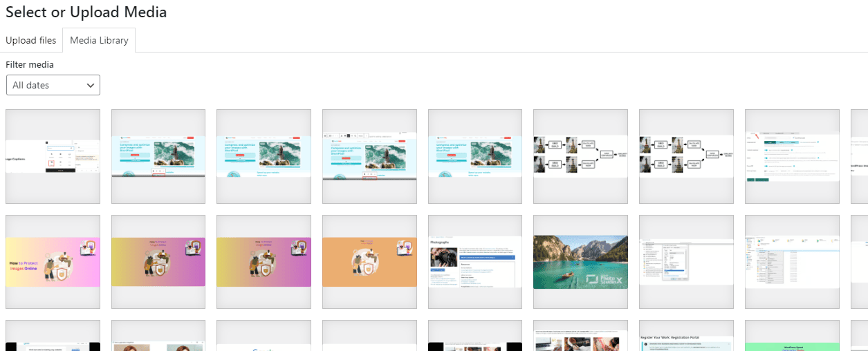This screenshot has width=868, height=351.
Task: Choose the Imagify thumbnail with the editor toolbar on top
Action: click(x=369, y=156)
